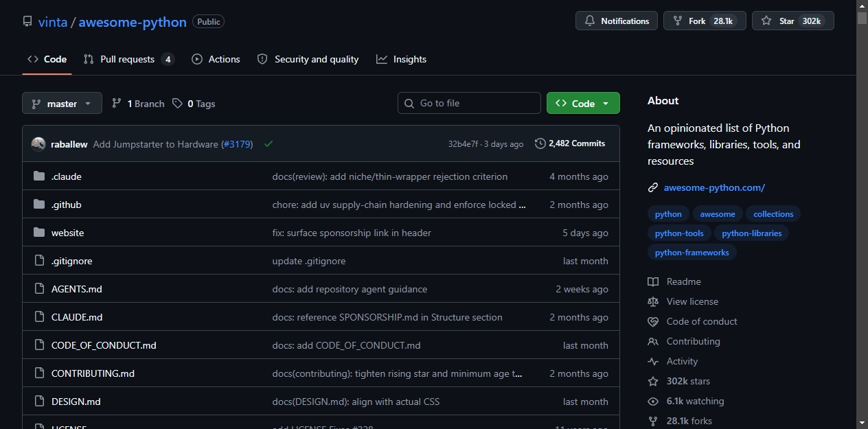868x429 pixels.
Task: Click the raballew author name
Action: point(69,144)
